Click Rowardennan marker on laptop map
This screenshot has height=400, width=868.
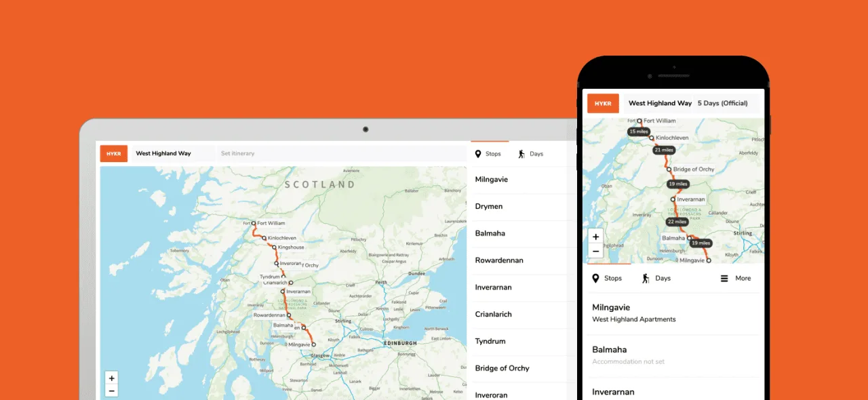pyautogui.click(x=289, y=315)
